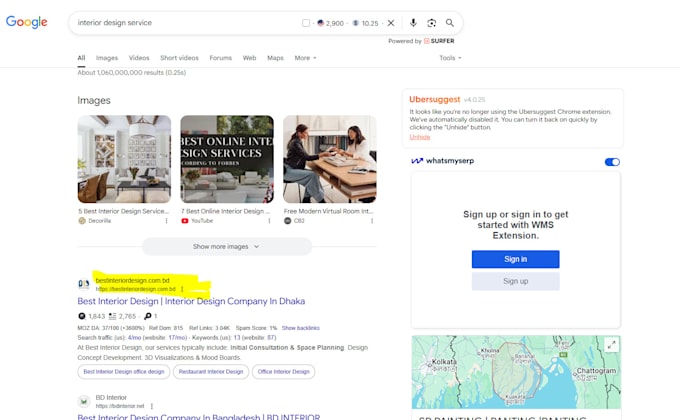The width and height of the screenshot is (680, 420).
Task: Expand the More dropdown
Action: (305, 58)
